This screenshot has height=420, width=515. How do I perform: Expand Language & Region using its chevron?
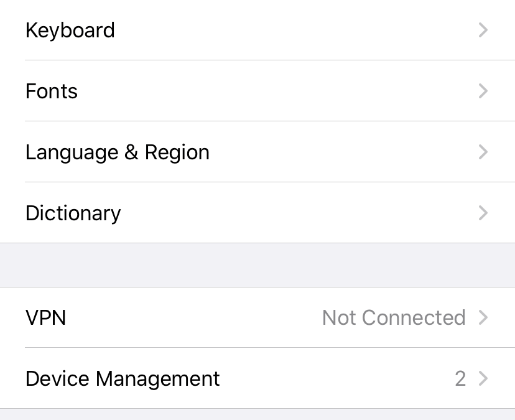pos(483,152)
